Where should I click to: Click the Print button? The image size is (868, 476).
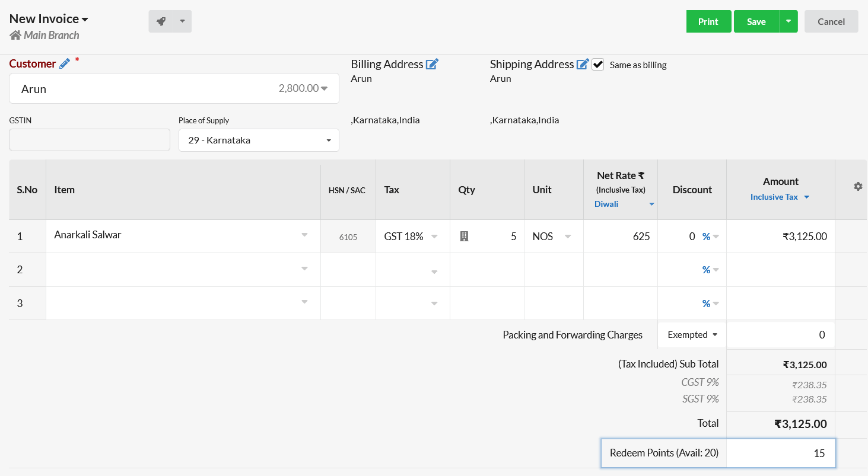pos(708,21)
